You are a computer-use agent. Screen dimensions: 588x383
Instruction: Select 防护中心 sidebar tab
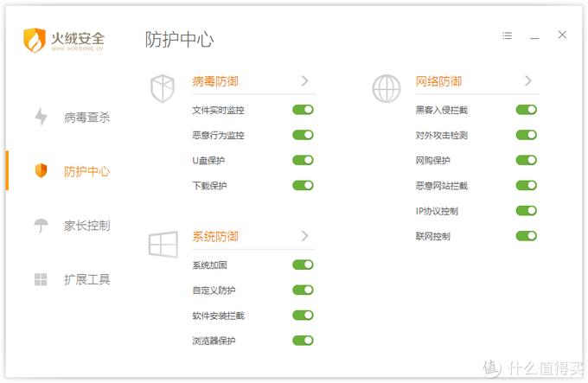(87, 171)
